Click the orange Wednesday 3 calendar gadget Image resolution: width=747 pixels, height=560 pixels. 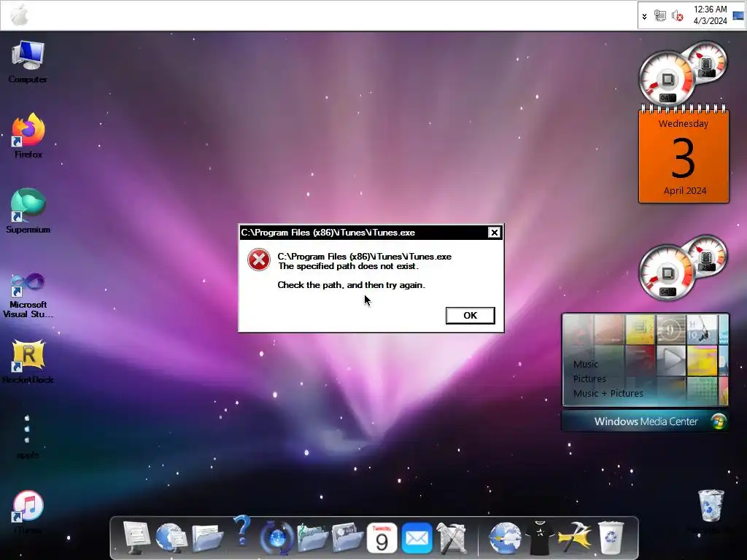684,155
